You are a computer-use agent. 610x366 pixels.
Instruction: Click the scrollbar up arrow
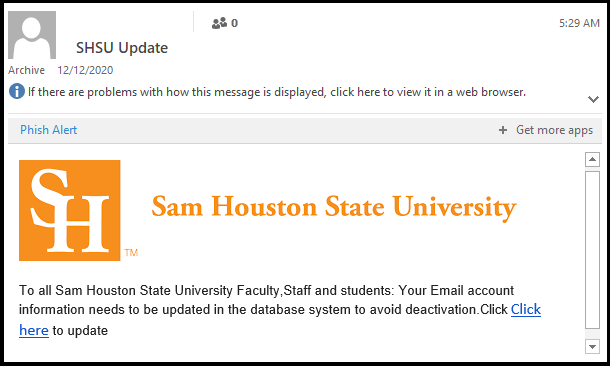coord(592,159)
